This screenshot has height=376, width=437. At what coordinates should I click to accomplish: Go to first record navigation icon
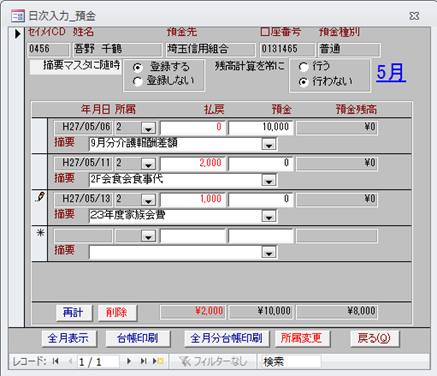coord(56,361)
